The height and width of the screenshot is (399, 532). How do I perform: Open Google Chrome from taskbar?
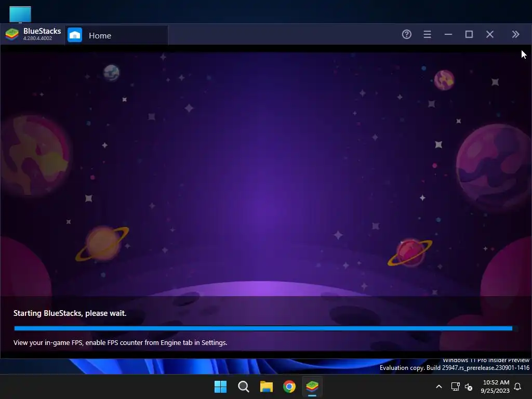[x=289, y=387]
